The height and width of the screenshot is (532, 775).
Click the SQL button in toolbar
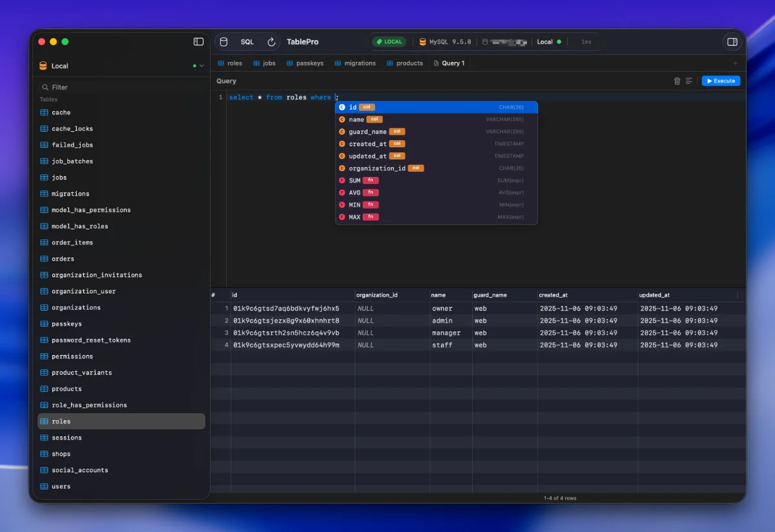(247, 42)
